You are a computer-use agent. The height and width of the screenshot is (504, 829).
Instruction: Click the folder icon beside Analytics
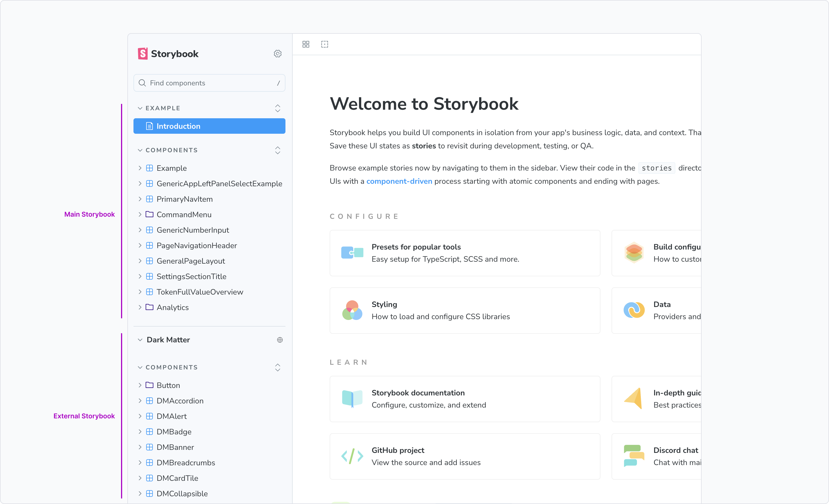tap(149, 307)
